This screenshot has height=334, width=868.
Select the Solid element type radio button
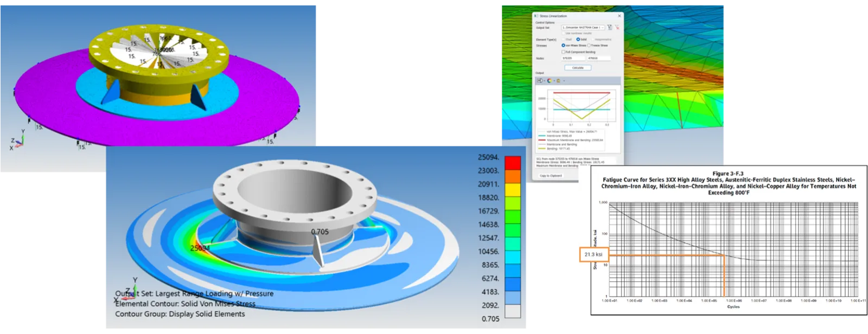point(578,40)
